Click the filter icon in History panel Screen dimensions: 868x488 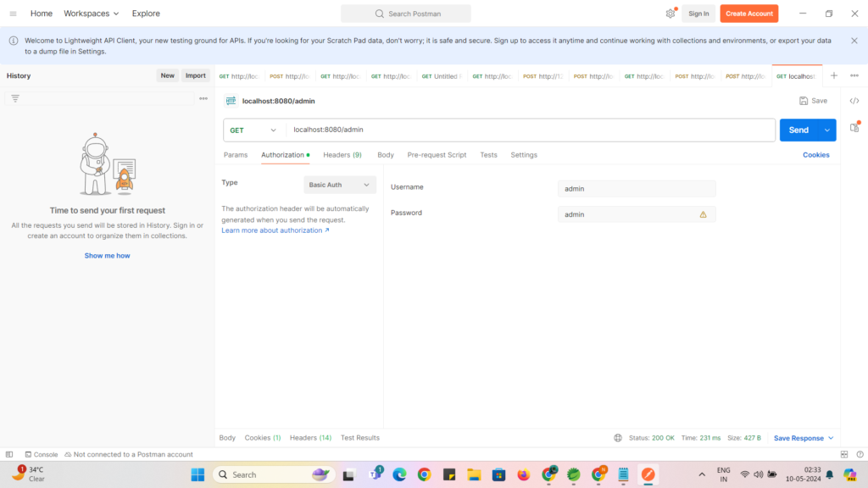(15, 98)
